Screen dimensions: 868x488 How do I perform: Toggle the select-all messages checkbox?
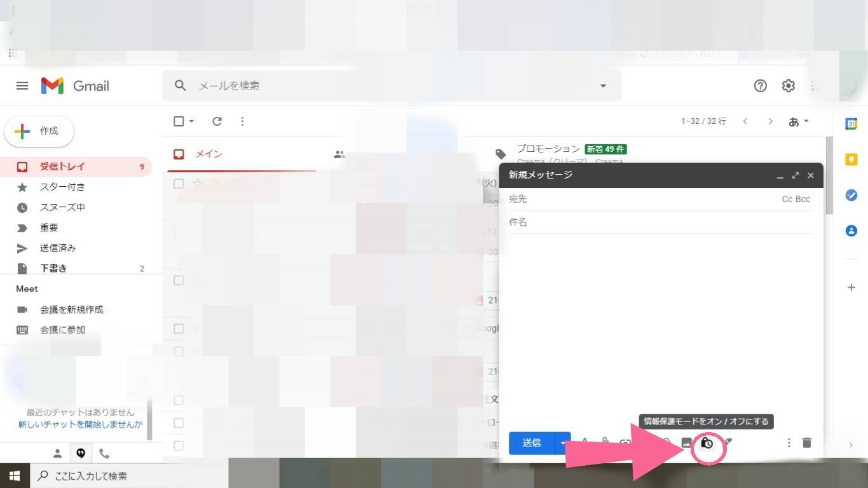[179, 121]
